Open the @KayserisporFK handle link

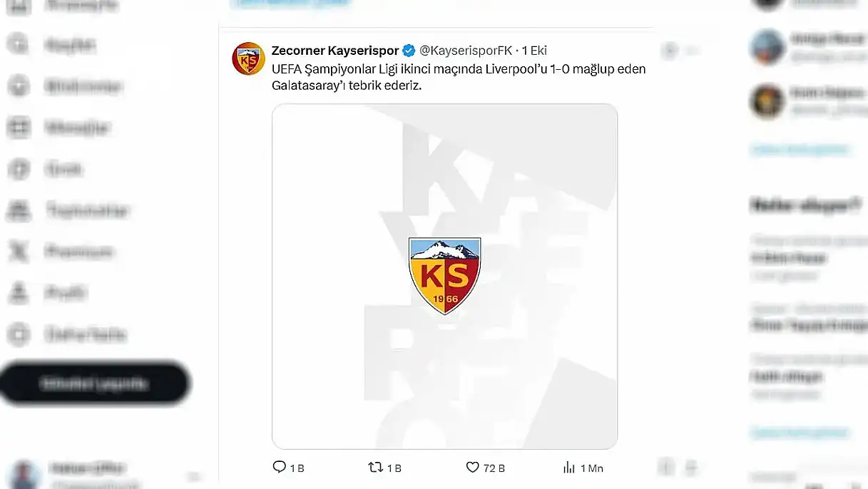(x=466, y=51)
